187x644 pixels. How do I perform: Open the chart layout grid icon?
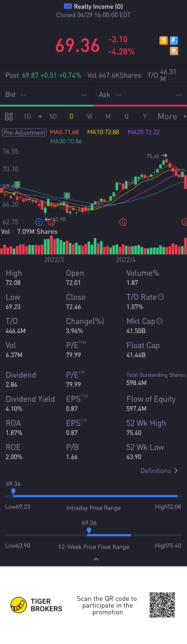[x=9, y=116]
